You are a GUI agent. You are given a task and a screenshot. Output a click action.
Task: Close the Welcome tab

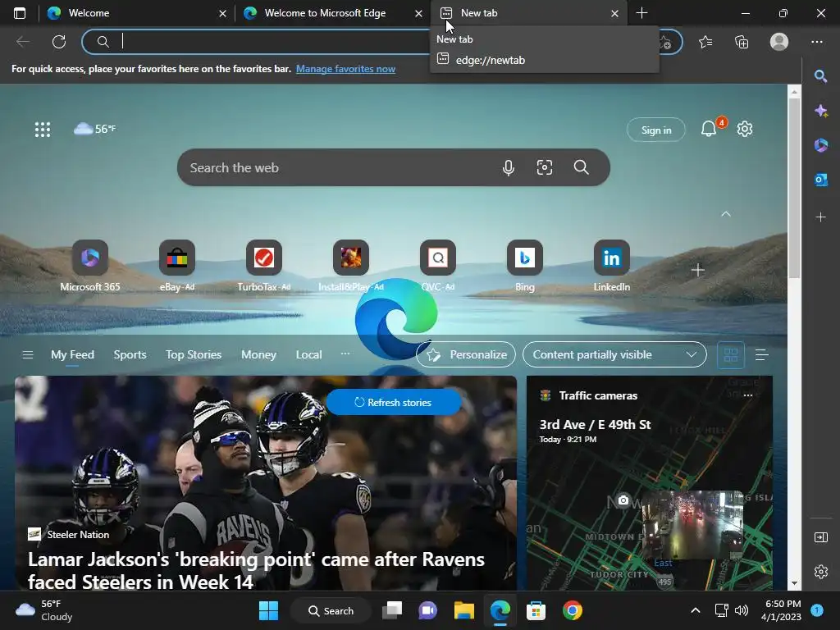click(x=222, y=14)
